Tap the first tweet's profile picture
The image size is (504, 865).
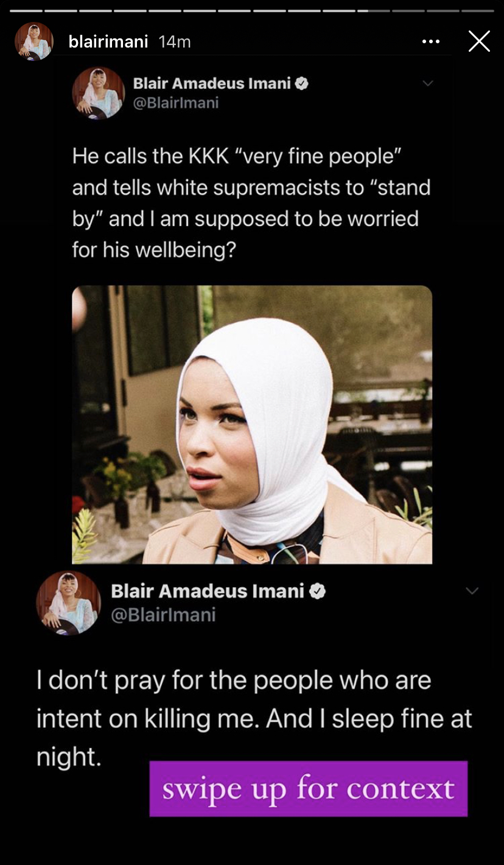98,93
